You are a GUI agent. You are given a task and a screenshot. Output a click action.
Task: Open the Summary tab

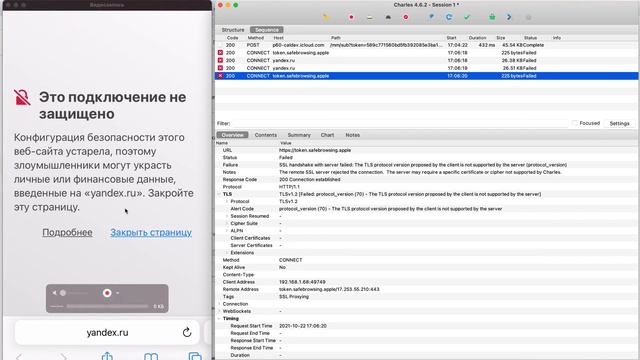(299, 135)
